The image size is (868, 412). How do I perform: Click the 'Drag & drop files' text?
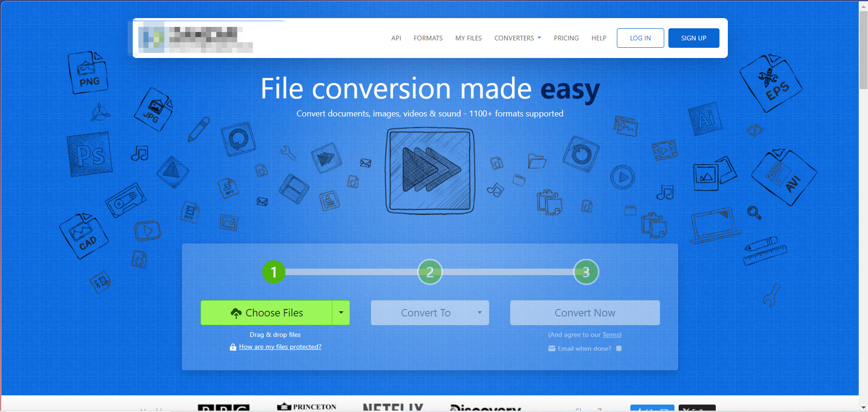275,335
